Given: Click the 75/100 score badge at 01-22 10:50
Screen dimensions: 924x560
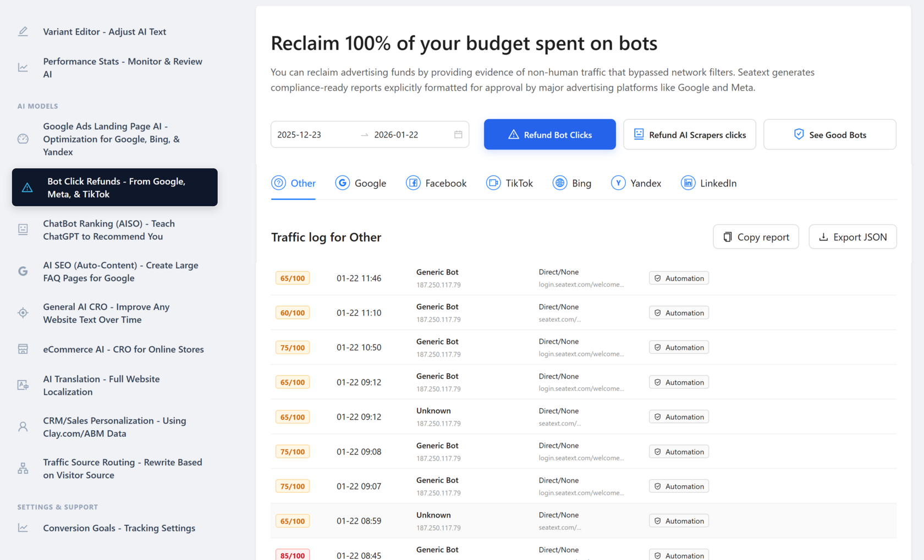Looking at the screenshot, I should (x=293, y=348).
